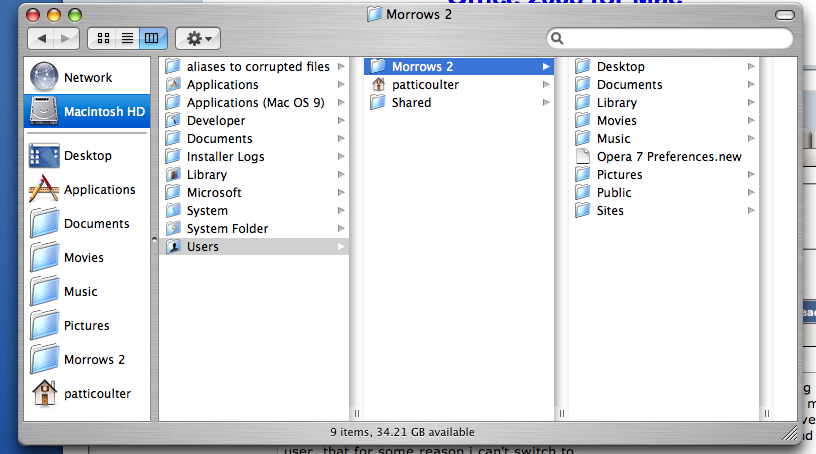Click third column width handle at bottom
The width and height of the screenshot is (816, 454).
[x=767, y=413]
